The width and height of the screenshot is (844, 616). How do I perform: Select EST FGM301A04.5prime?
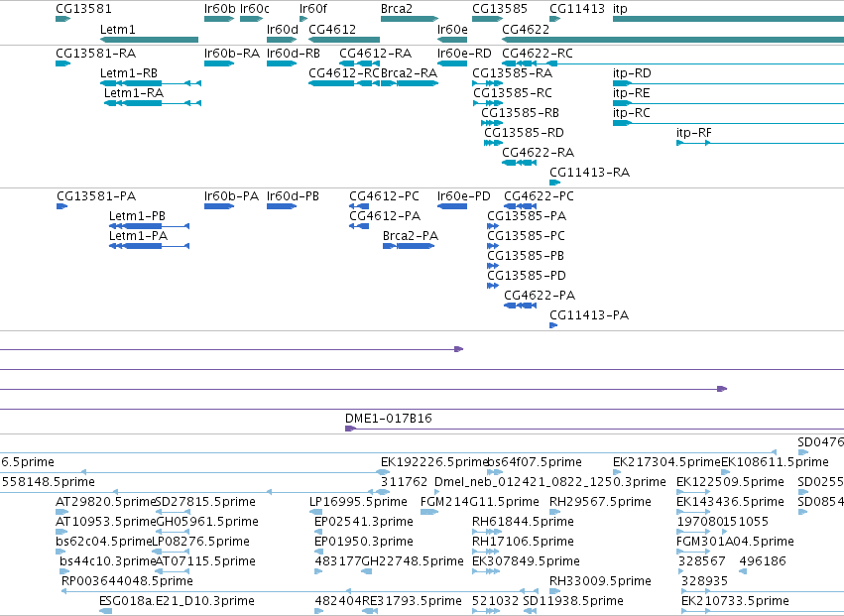[x=735, y=542]
